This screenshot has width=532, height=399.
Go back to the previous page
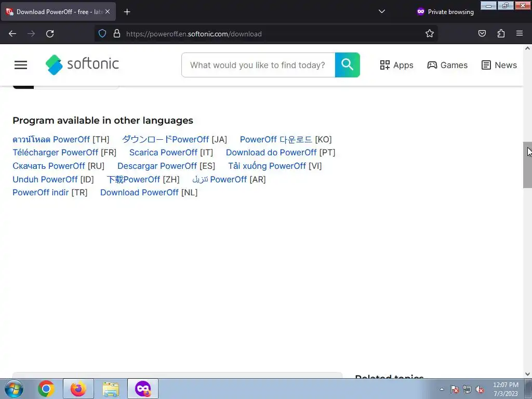point(12,34)
